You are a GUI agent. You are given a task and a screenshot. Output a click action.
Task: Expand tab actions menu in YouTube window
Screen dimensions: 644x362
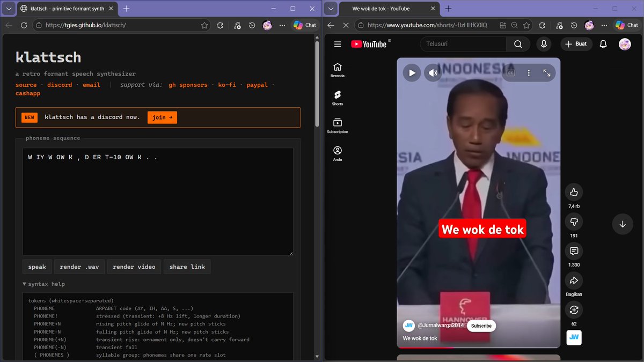point(331,9)
